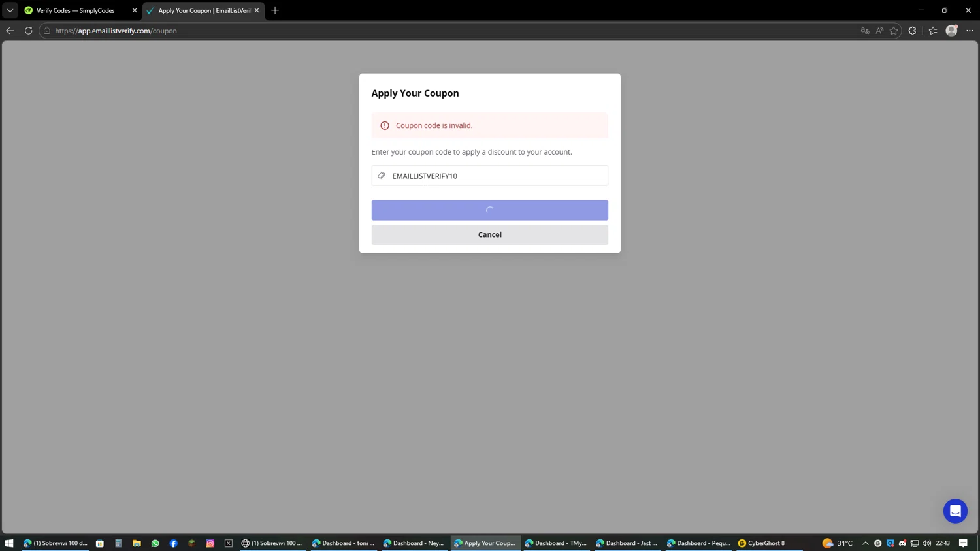Go back to previous page

[x=10, y=31]
